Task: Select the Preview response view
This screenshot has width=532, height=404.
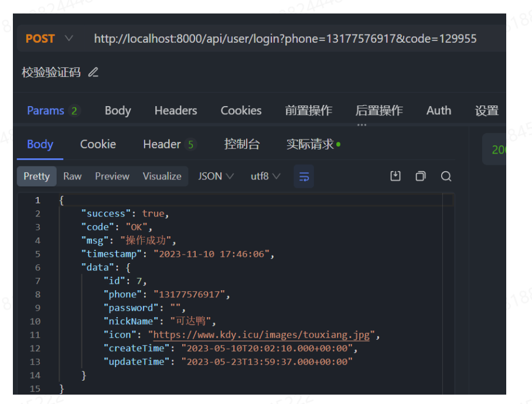Action: [x=112, y=176]
